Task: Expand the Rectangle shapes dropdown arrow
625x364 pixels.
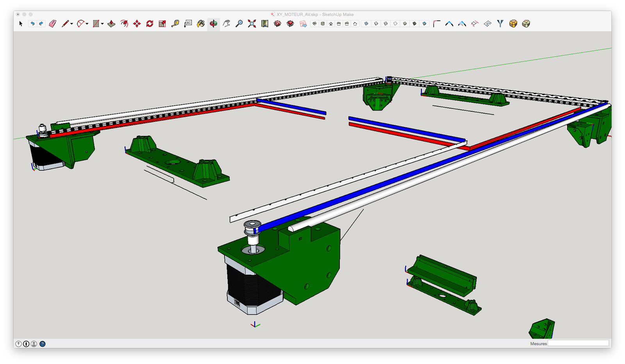Action: [x=102, y=24]
